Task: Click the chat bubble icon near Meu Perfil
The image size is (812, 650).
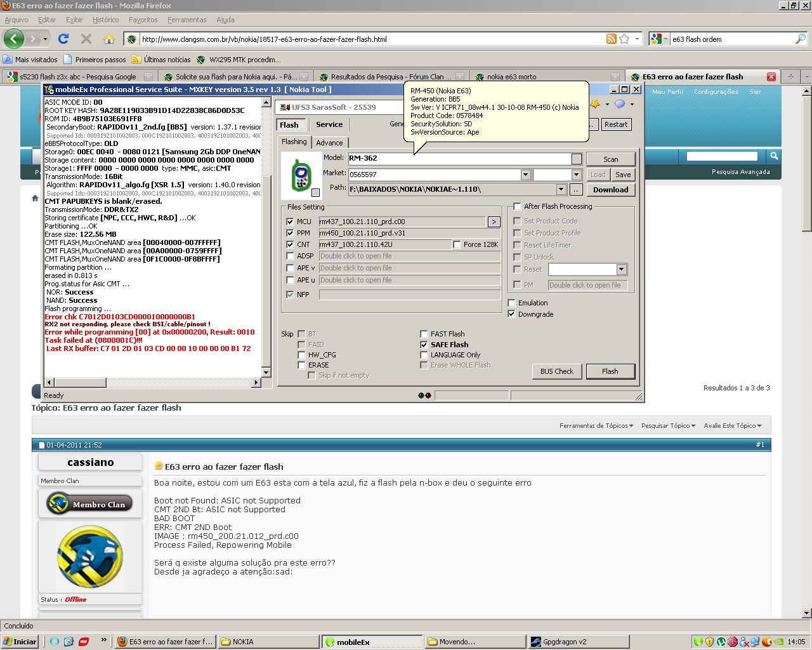Action: (620, 103)
